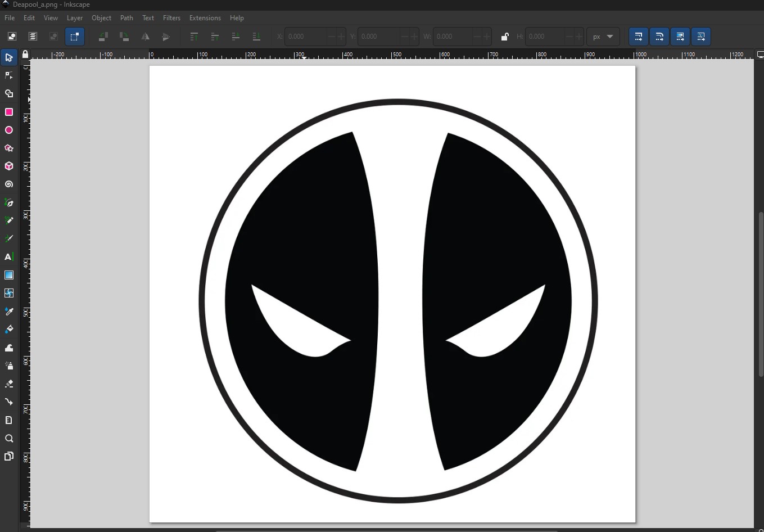
Task: Toggle width/height ratio lock
Action: point(505,37)
